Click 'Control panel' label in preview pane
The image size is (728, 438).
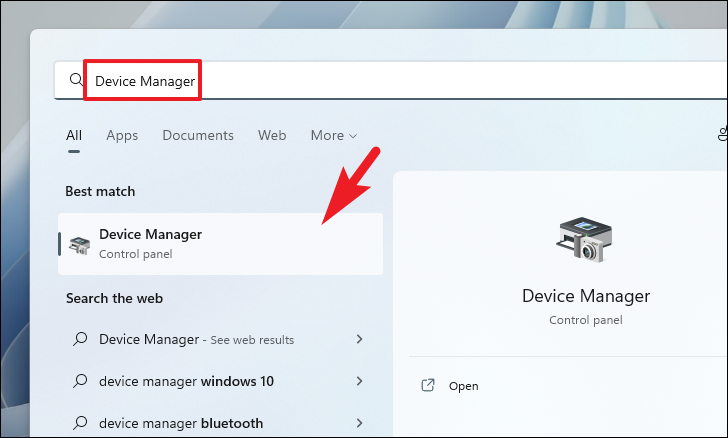(586, 320)
